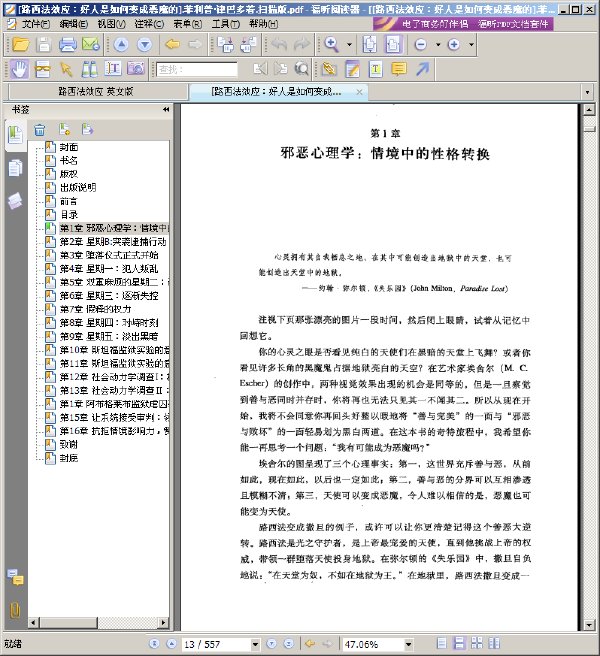
Task: Click the purple advertisement banner
Action: (463, 23)
